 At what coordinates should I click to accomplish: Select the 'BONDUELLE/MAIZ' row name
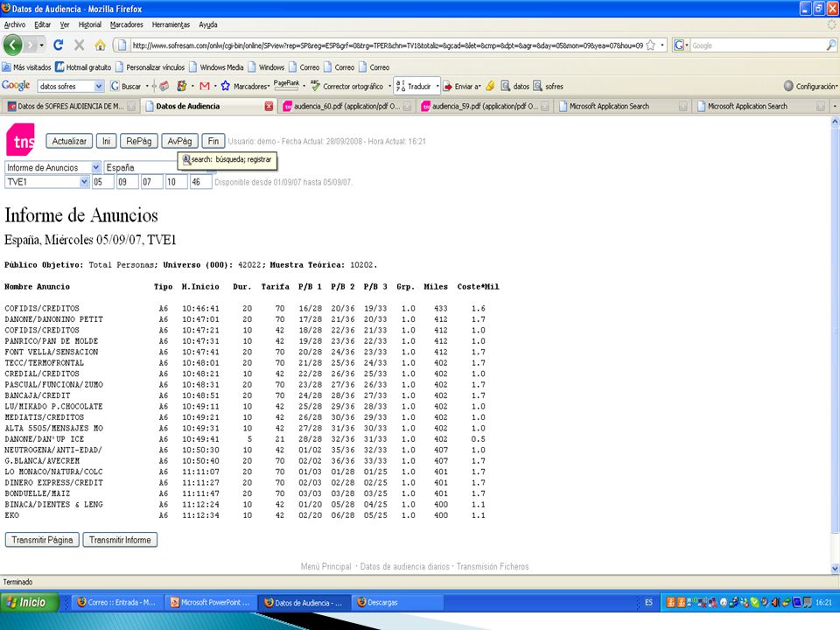[38, 493]
